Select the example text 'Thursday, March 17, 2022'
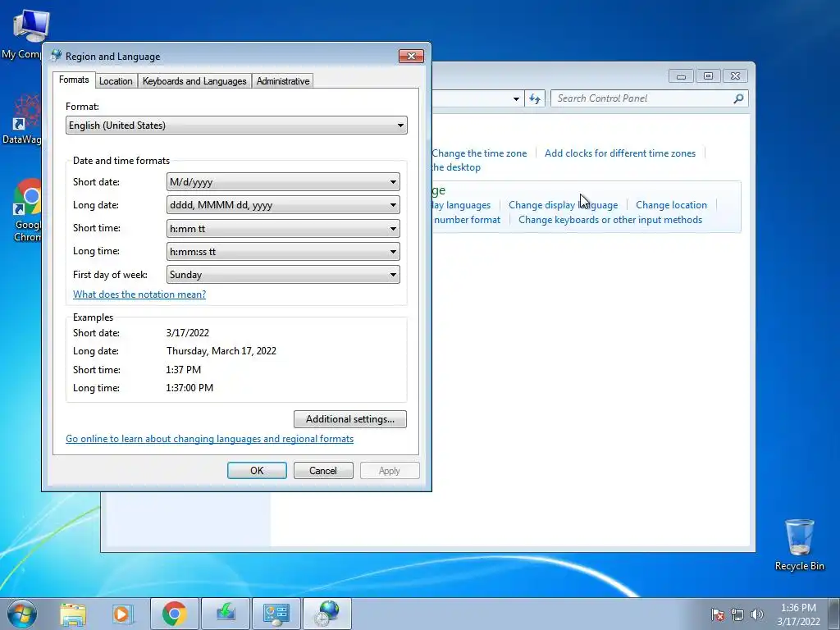 [221, 351]
